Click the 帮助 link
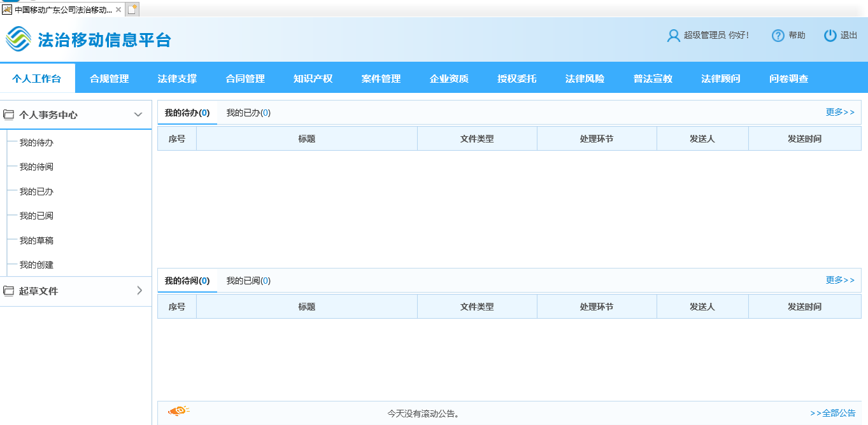Screen dimensions: 868x425 pos(797,36)
